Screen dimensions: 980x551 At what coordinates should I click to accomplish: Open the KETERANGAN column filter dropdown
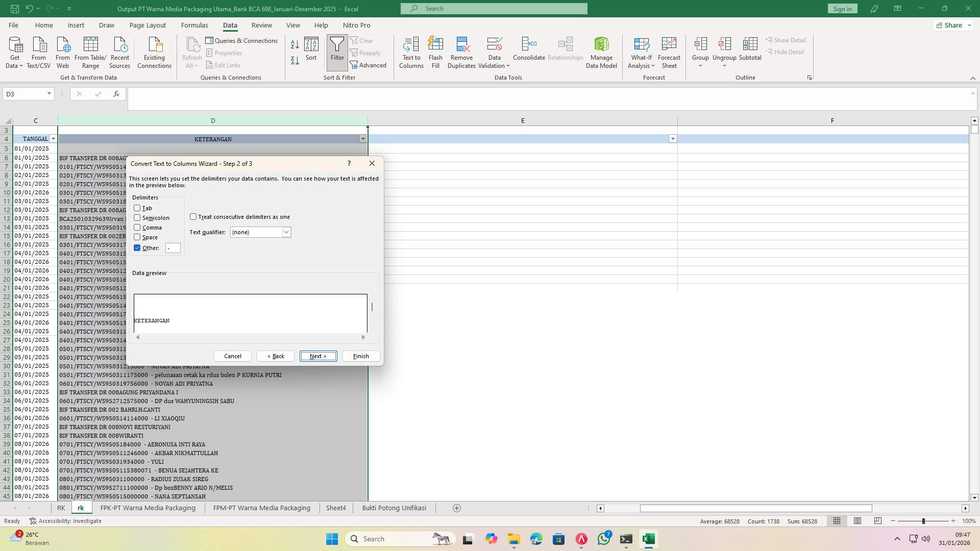pyautogui.click(x=363, y=138)
